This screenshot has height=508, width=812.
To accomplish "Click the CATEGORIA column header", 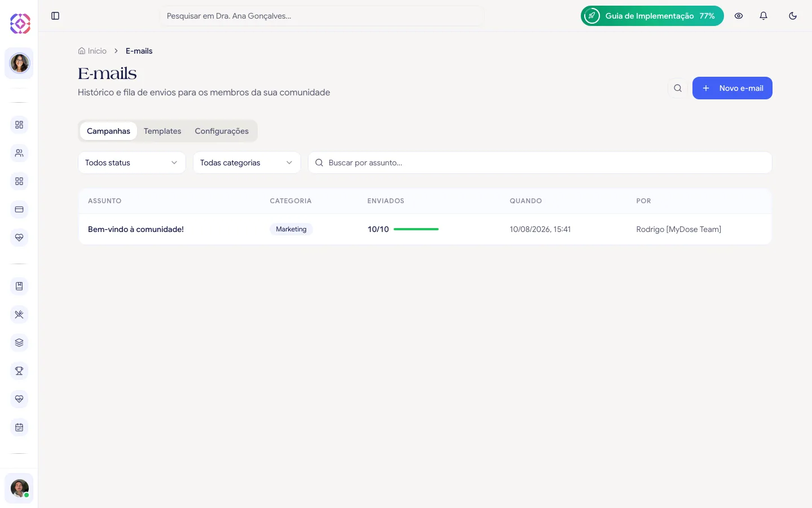I will pyautogui.click(x=290, y=201).
